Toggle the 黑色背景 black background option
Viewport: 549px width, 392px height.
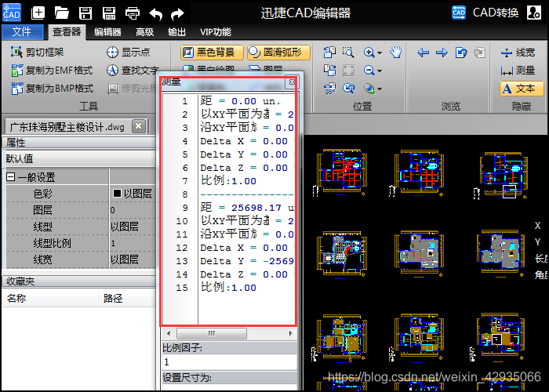tap(213, 53)
